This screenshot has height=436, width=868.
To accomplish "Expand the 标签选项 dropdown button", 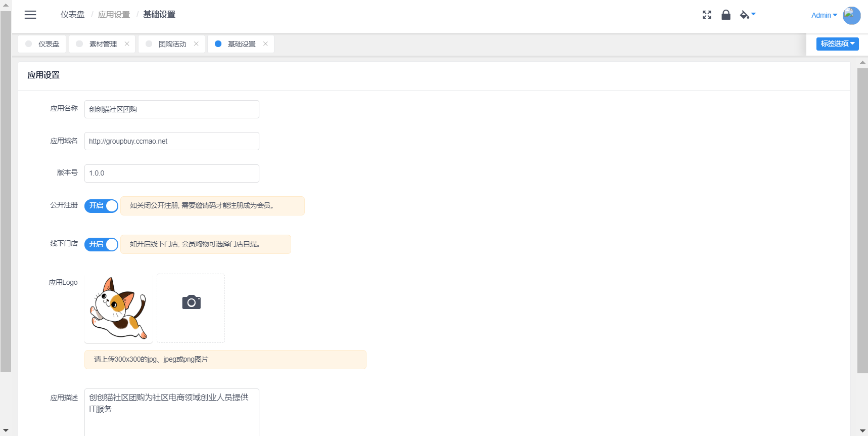I will (837, 44).
